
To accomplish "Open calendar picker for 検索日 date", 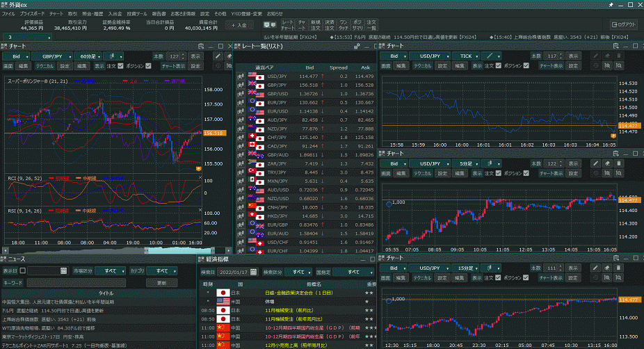I will point(253,272).
